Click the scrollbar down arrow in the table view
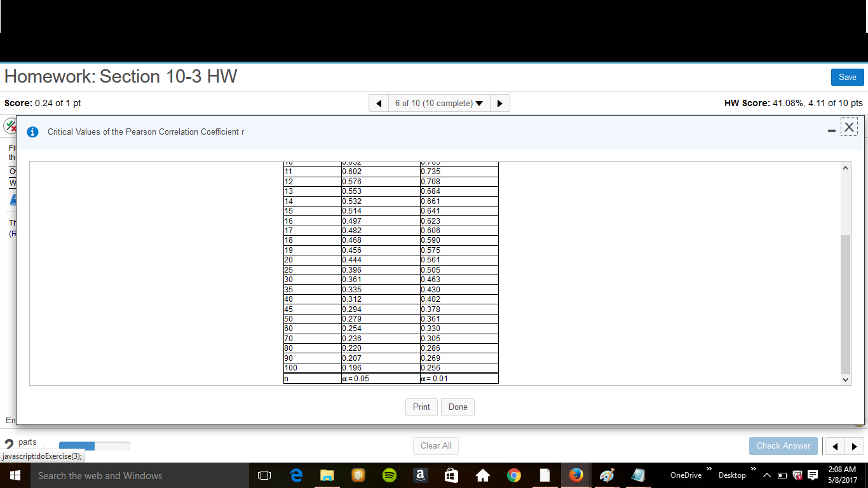Screen dimensions: 868x488 point(845,379)
